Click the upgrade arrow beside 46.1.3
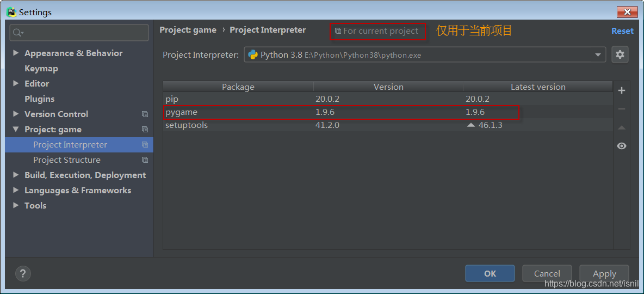The width and height of the screenshot is (644, 294). [470, 125]
